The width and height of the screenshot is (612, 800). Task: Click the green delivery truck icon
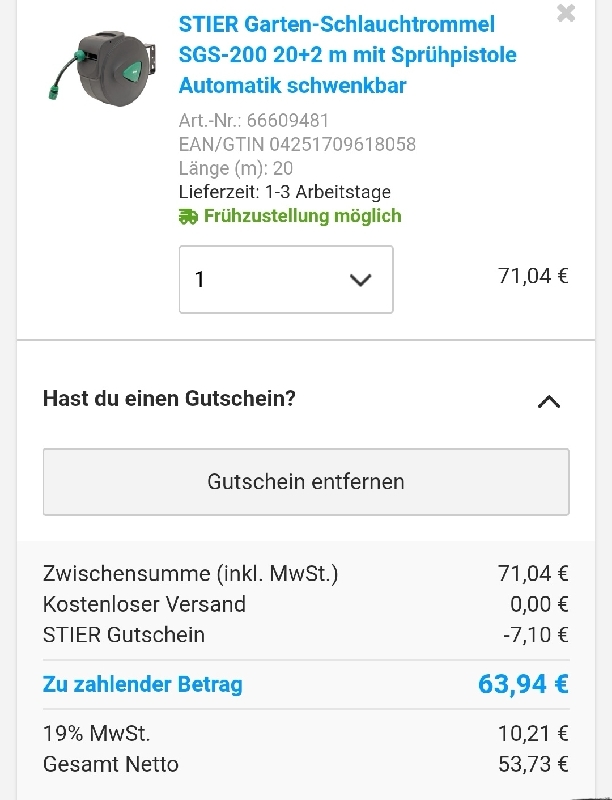click(188, 216)
